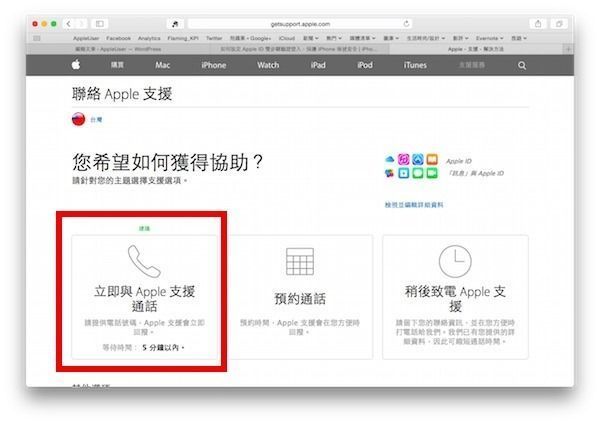Open 購買 in the Apple nav bar
This screenshot has width=600, height=424.
coord(117,65)
